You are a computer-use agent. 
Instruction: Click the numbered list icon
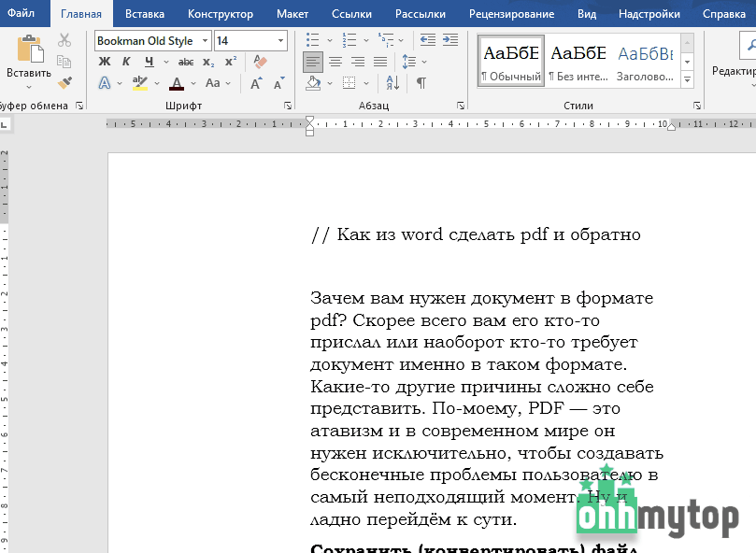349,40
